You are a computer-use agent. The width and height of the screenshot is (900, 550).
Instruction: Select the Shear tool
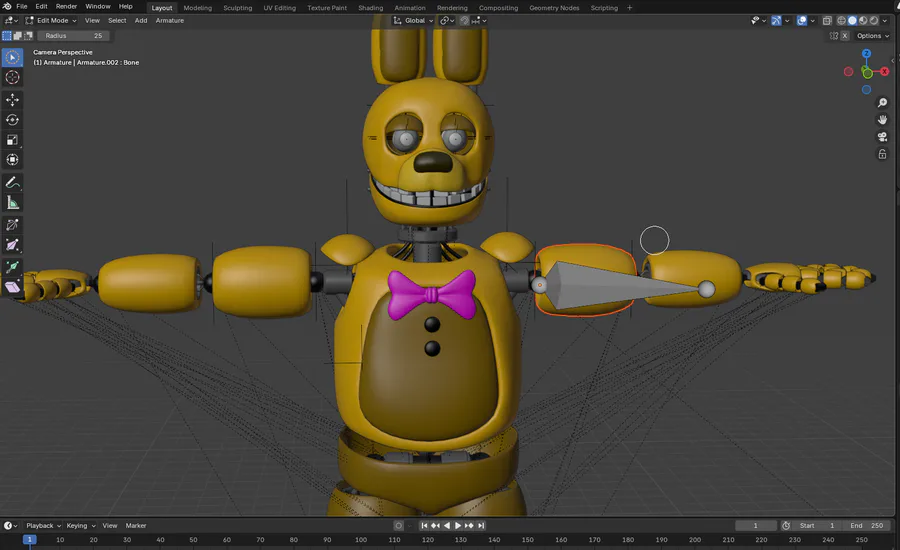click(12, 286)
